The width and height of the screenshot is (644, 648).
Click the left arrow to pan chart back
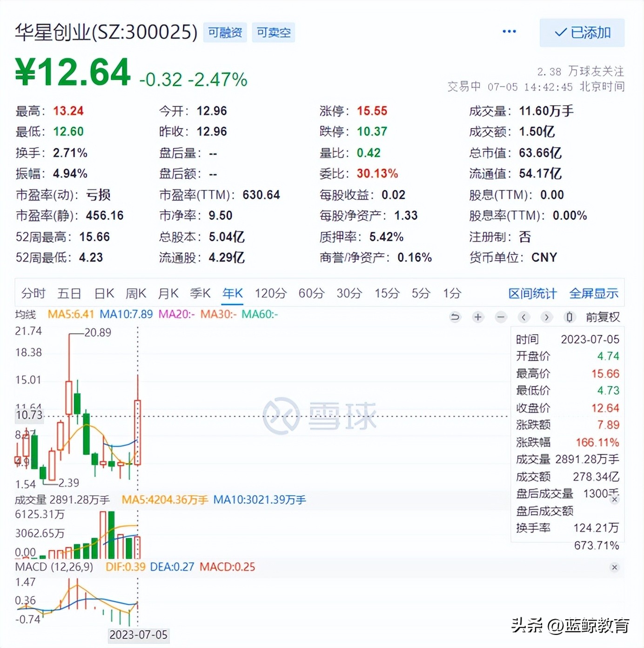pos(524,317)
